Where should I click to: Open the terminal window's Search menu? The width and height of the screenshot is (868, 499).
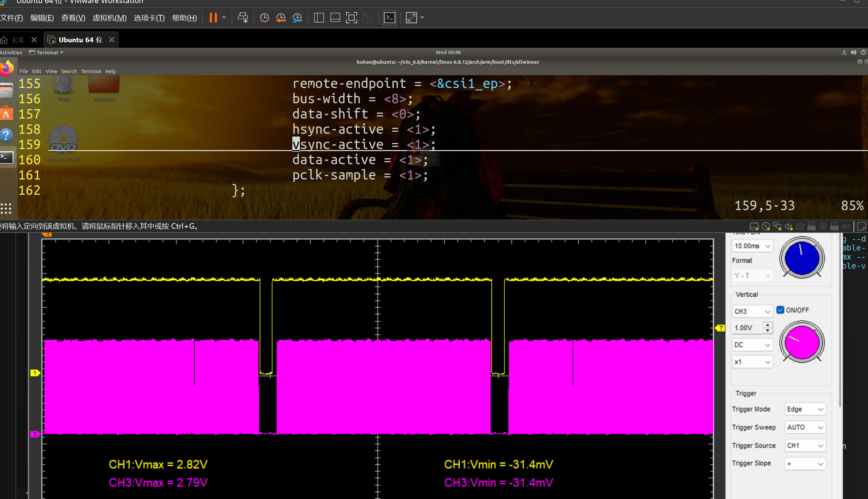tap(69, 71)
